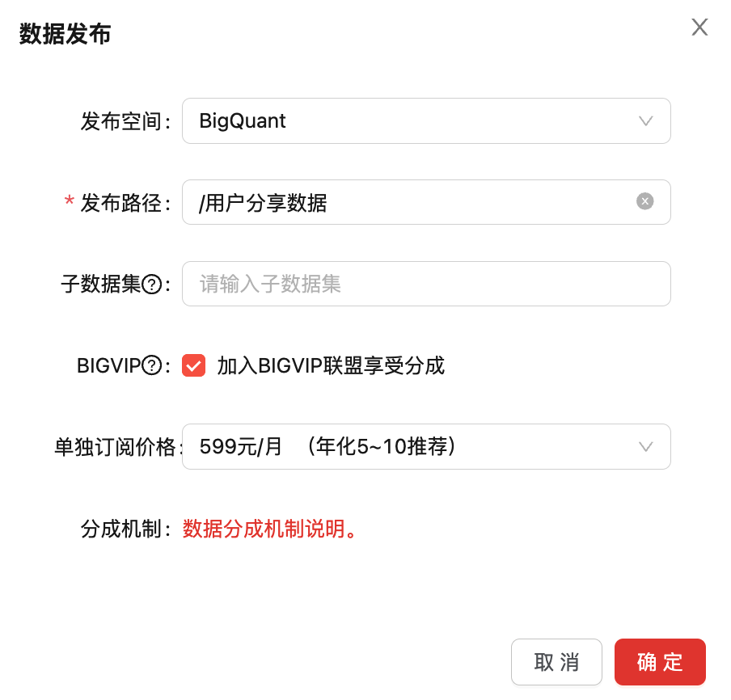The width and height of the screenshot is (731, 700).
Task: Click the question mark icon beside BIGVIP
Action: coord(152,366)
